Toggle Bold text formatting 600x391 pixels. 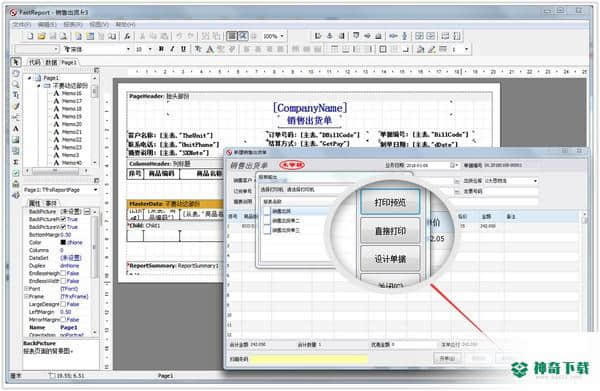tap(161, 49)
